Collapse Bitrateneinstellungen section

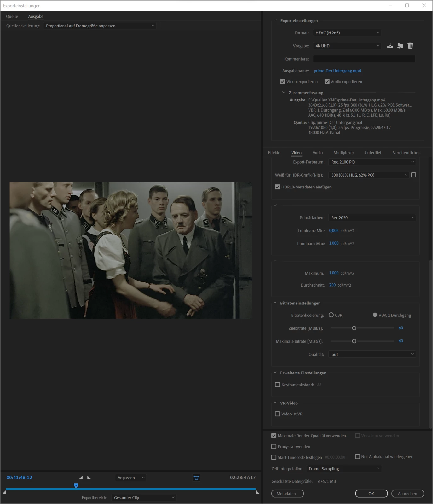point(275,303)
